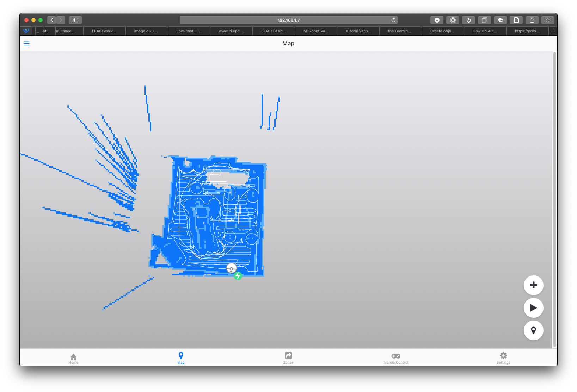Switch to the ManualControl tab

click(x=396, y=358)
